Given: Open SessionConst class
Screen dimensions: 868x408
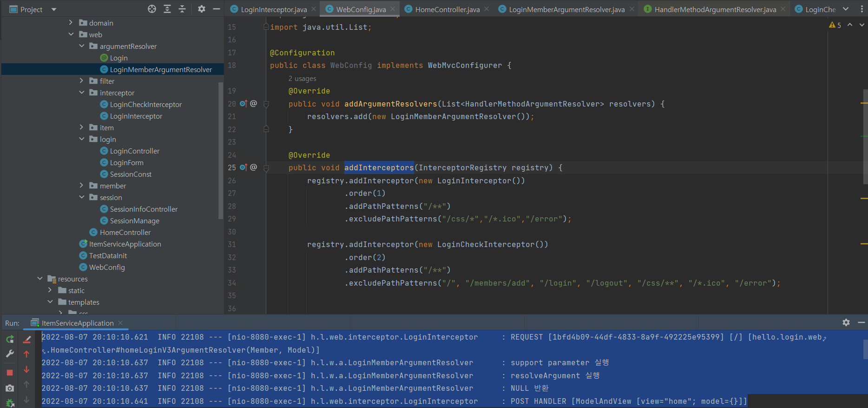Looking at the screenshot, I should 126,174.
